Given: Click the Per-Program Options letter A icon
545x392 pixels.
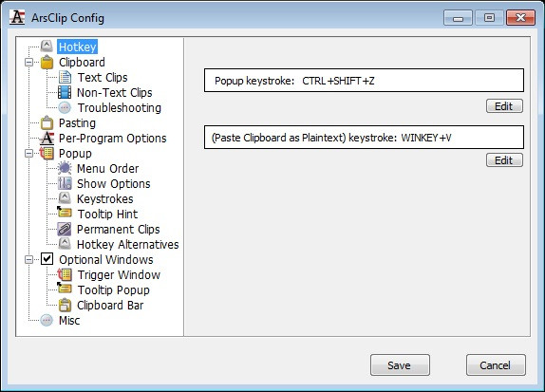Looking at the screenshot, I should pos(47,138).
